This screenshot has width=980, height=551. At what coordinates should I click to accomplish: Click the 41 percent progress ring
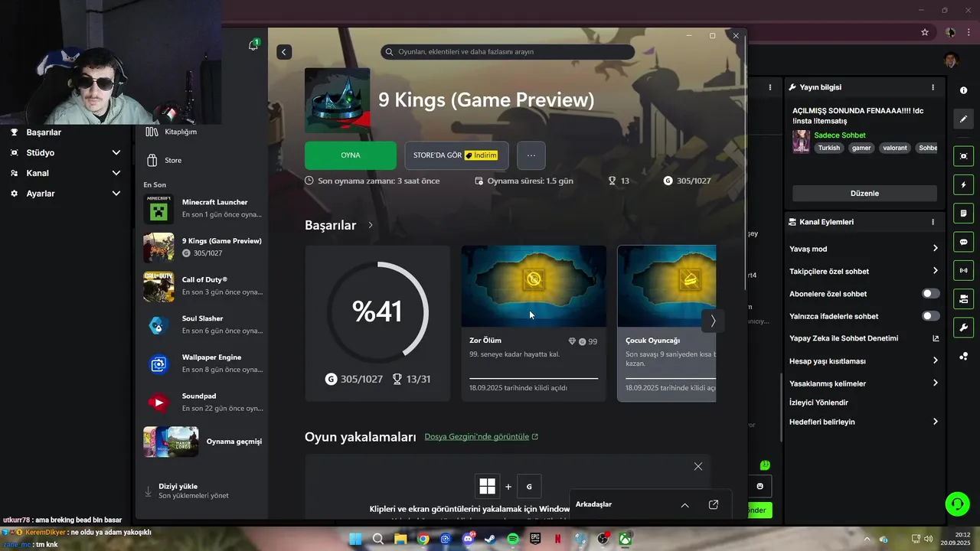[x=377, y=311]
